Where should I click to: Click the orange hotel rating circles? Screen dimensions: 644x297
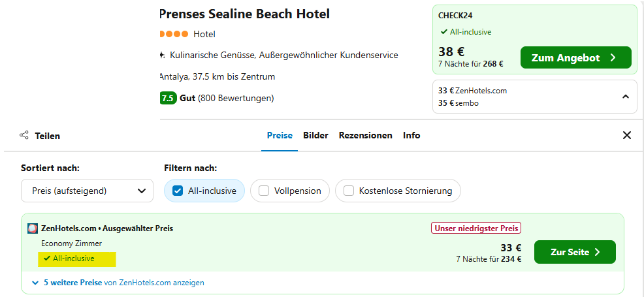[x=174, y=34]
